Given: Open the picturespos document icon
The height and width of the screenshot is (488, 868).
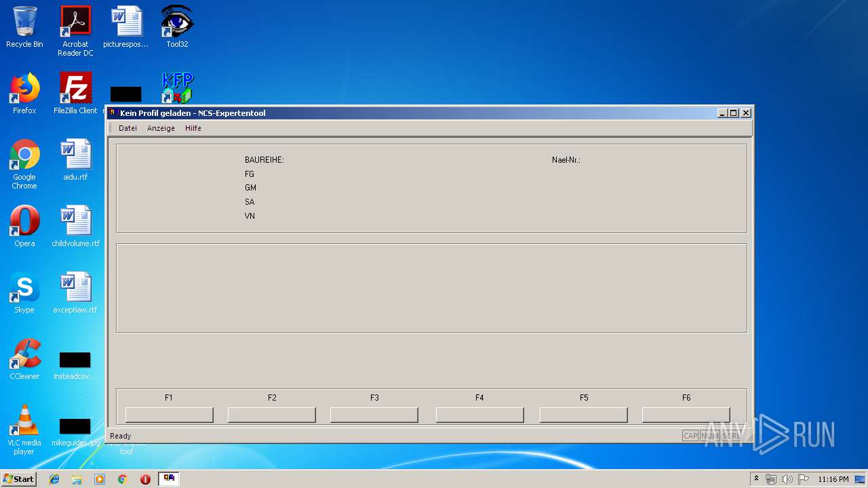Looking at the screenshot, I should 126,27.
